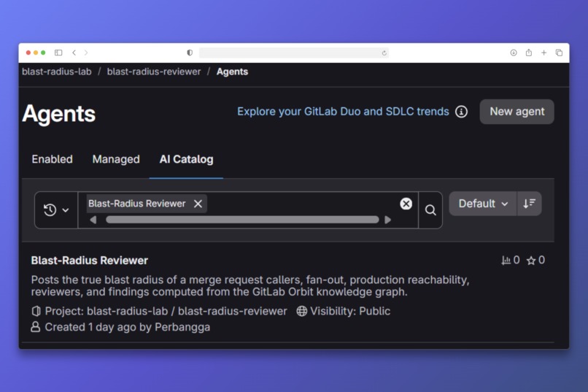The image size is (588, 392).
Task: Click the project icon before Project label
Action: [x=36, y=311]
